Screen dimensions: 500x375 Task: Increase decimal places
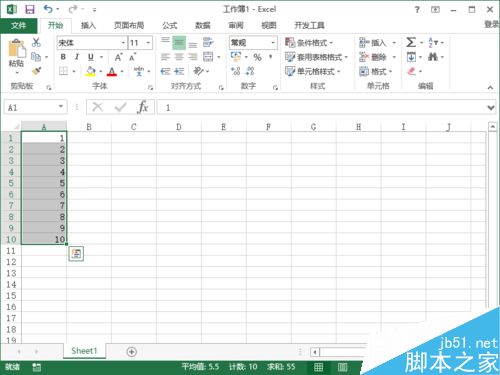click(x=236, y=71)
